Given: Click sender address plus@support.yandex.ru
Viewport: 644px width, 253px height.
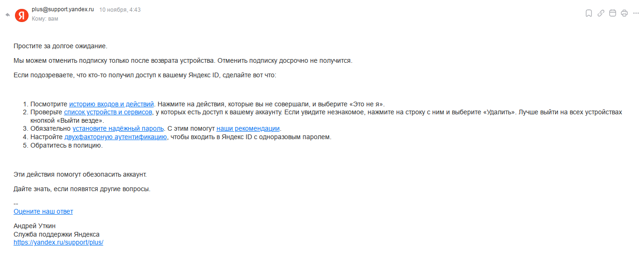Looking at the screenshot, I should click(x=63, y=9).
